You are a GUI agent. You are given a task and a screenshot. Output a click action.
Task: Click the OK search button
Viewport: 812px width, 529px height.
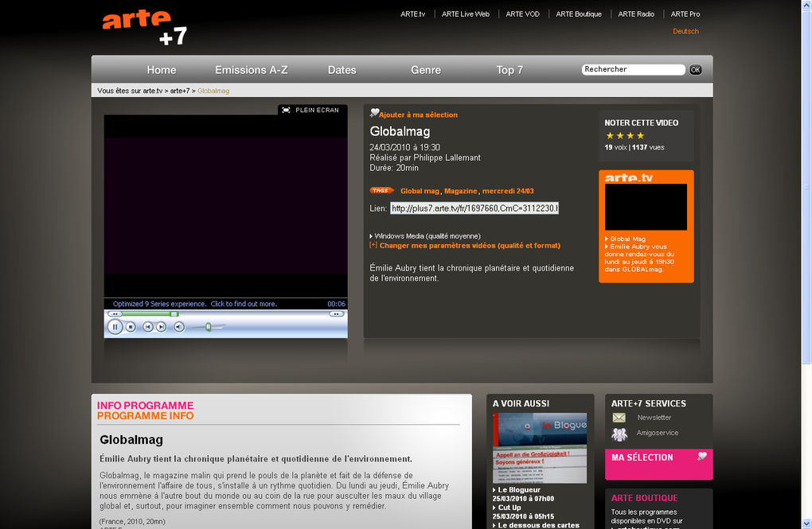click(x=696, y=70)
